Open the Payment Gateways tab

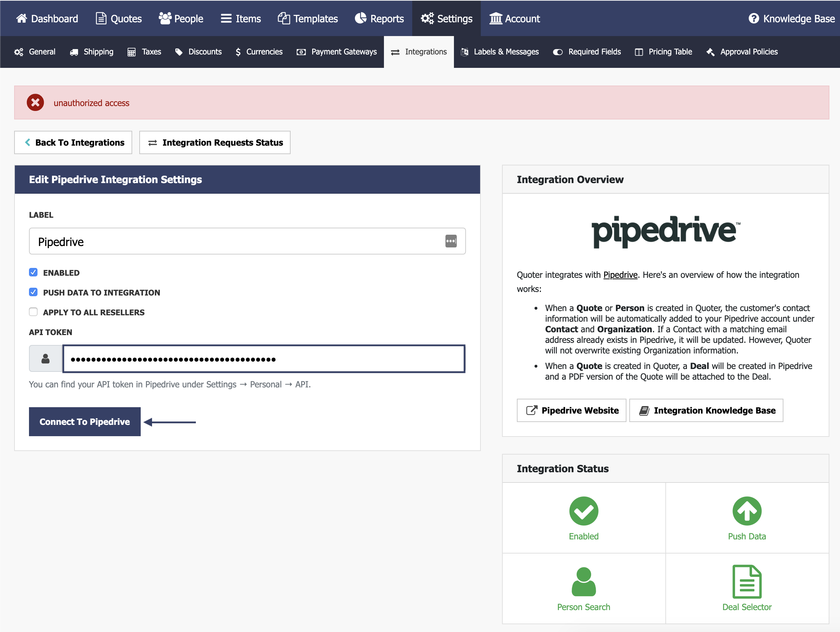click(x=337, y=52)
